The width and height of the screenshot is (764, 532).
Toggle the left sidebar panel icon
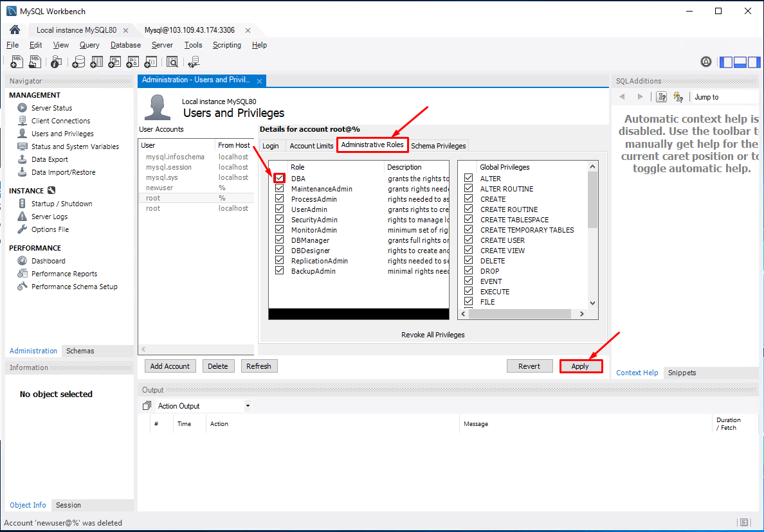[726, 62]
